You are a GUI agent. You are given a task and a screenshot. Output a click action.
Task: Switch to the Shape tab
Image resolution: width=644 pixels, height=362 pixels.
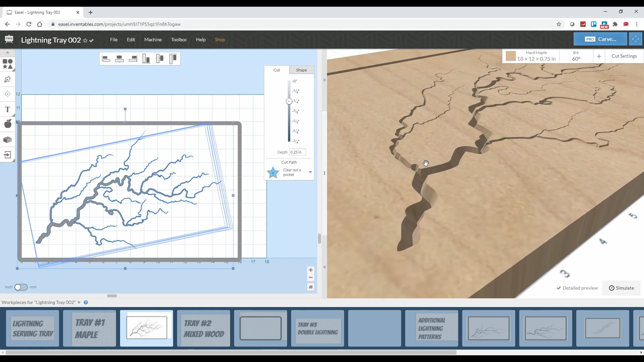[x=301, y=70]
